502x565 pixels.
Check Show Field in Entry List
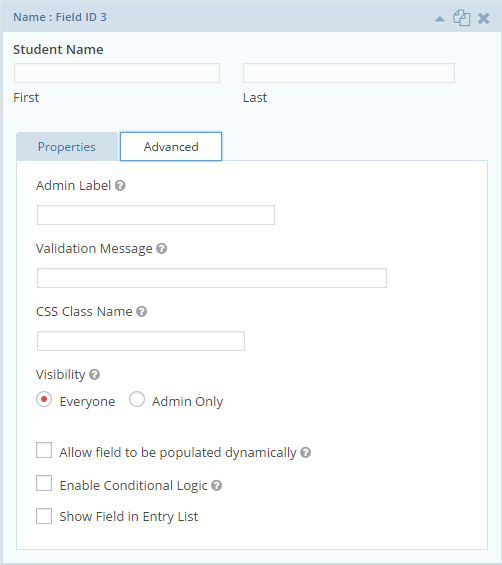click(44, 516)
